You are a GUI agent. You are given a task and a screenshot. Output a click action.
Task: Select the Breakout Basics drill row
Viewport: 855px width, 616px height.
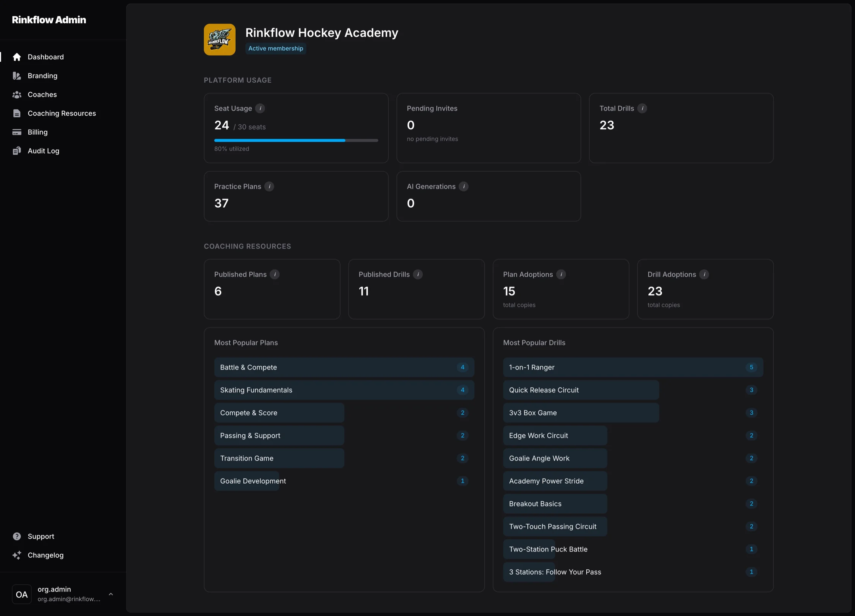(x=633, y=504)
